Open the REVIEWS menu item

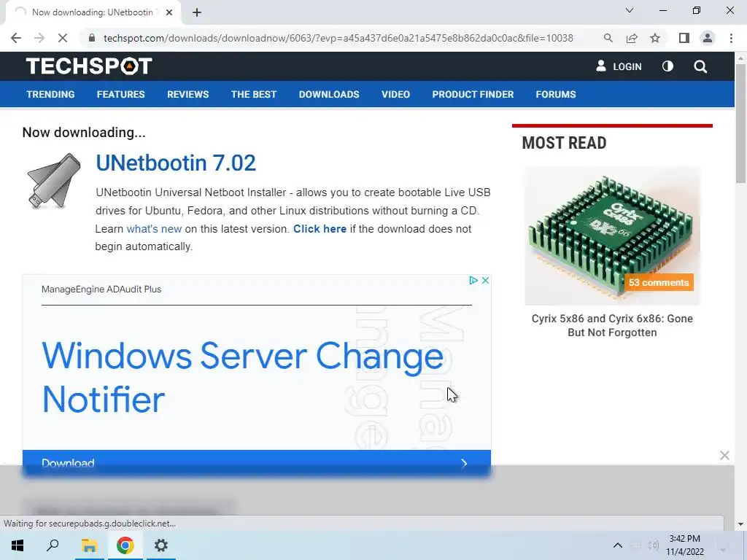coord(187,94)
